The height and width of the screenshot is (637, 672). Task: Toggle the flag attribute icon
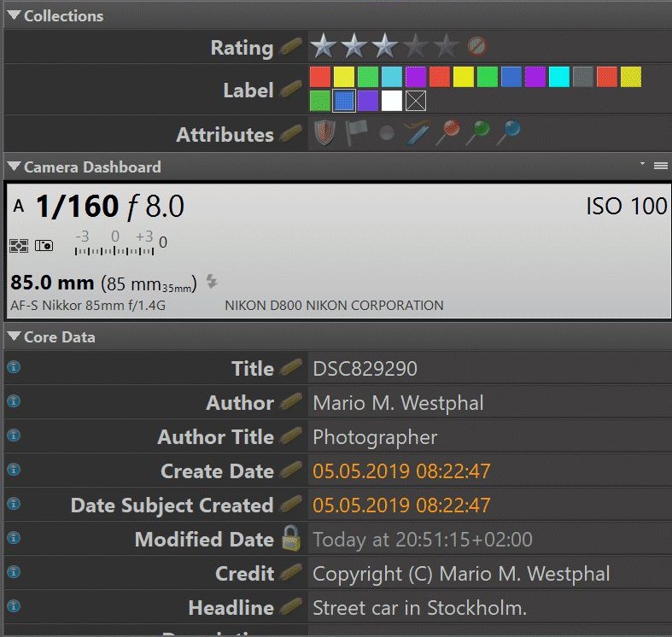[x=357, y=132]
